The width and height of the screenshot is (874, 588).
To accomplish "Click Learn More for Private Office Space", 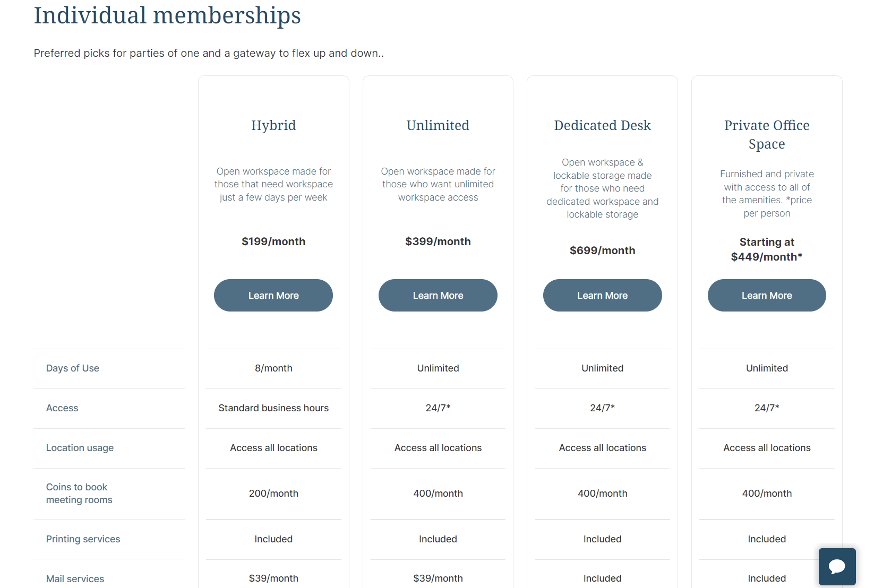I will click(767, 295).
